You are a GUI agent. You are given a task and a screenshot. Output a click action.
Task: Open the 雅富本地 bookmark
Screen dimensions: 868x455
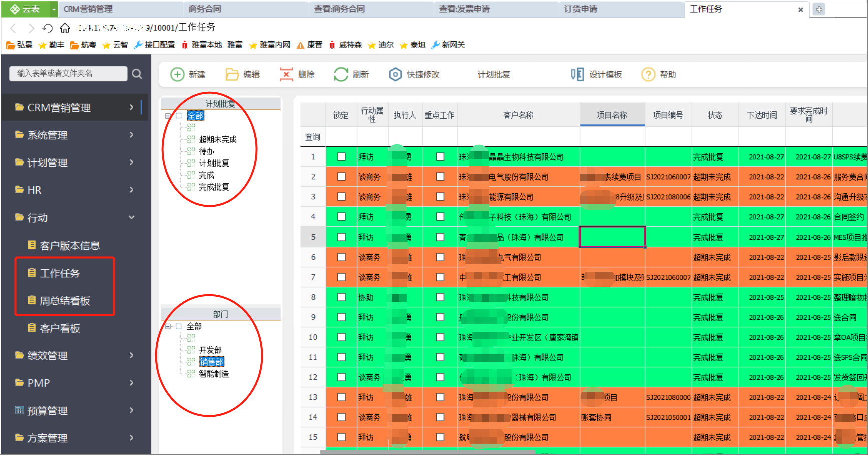coord(201,45)
